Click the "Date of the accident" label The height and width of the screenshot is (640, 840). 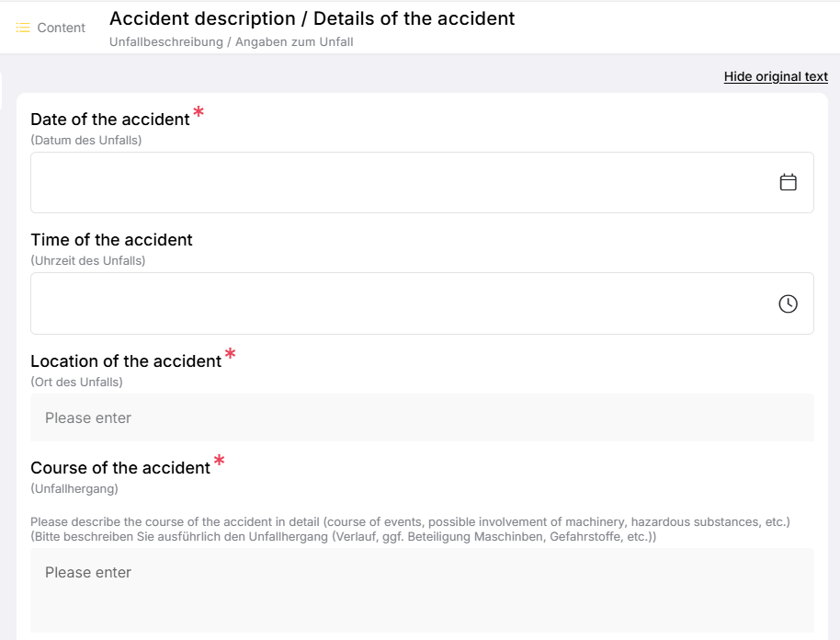pyautogui.click(x=110, y=119)
